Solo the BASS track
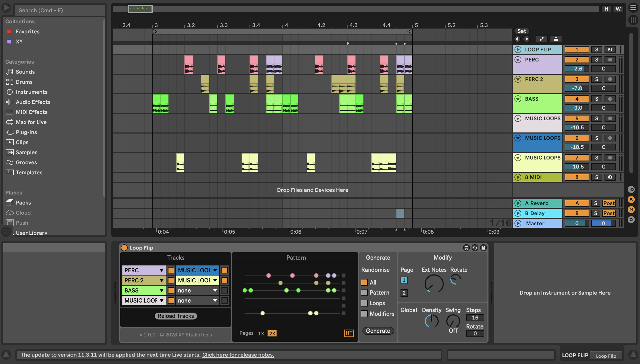The width and height of the screenshot is (640, 364). [597, 99]
